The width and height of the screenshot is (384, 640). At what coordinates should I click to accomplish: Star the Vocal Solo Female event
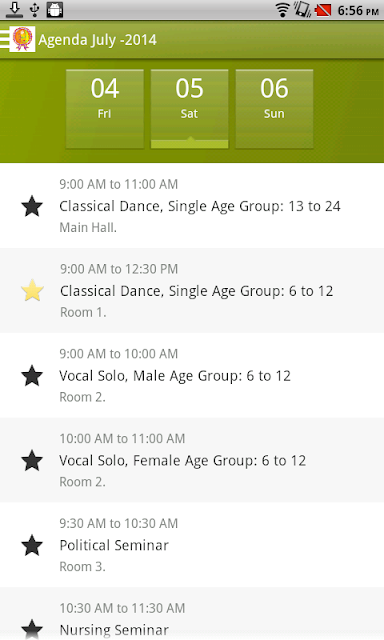pos(32,460)
